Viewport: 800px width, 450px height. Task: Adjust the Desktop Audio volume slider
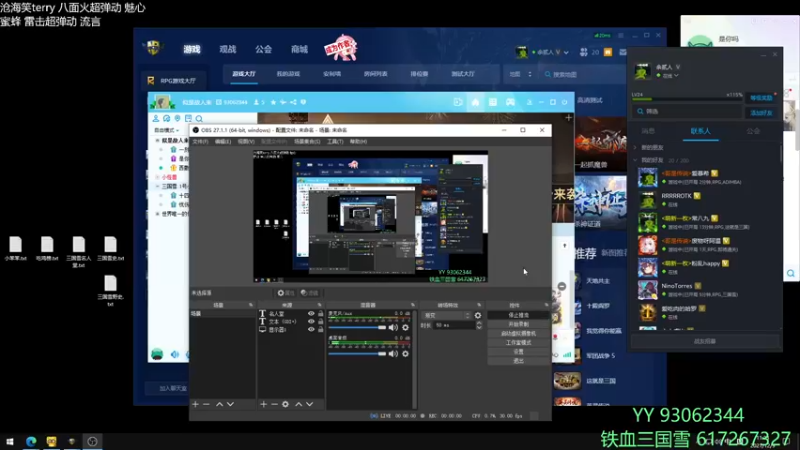pyautogui.click(x=357, y=354)
